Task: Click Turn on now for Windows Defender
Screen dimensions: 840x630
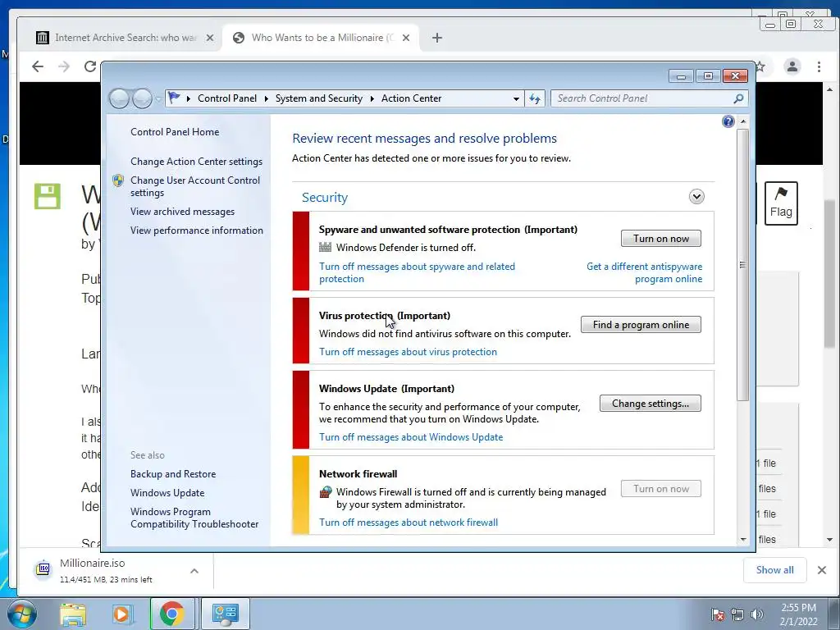Action: click(x=661, y=239)
